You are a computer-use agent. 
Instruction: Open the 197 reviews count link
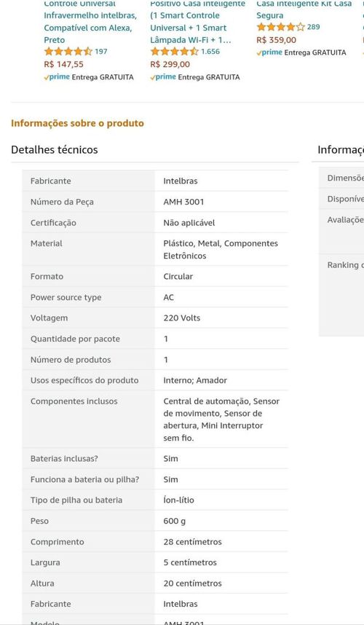(100, 52)
